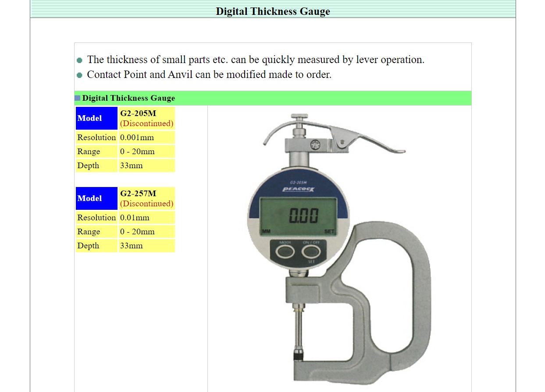Viewport: 545px width, 392px height.
Task: Click the black contact point tip above the anvil
Action: tap(298, 356)
